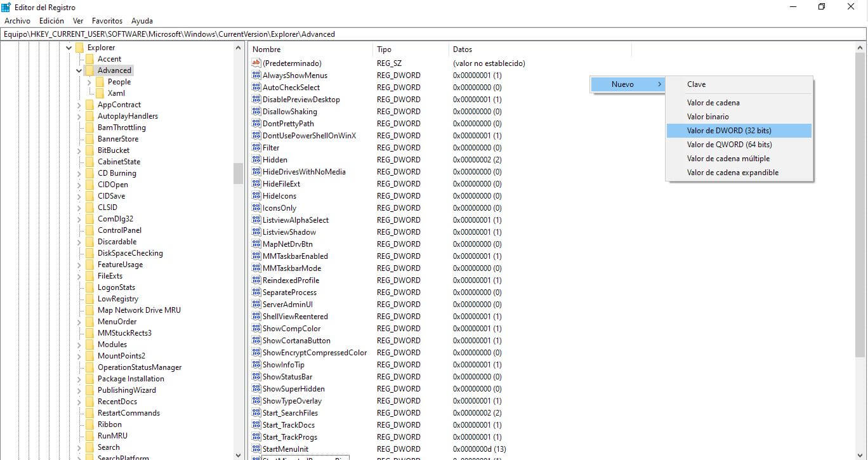Screen dimensions: 868x460
Task: Click the People folder icon
Action: click(100, 82)
